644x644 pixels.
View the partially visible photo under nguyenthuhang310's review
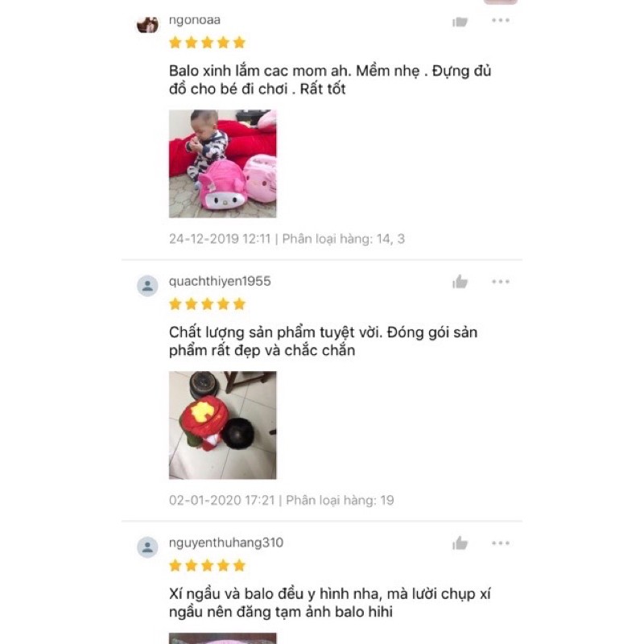point(223,638)
